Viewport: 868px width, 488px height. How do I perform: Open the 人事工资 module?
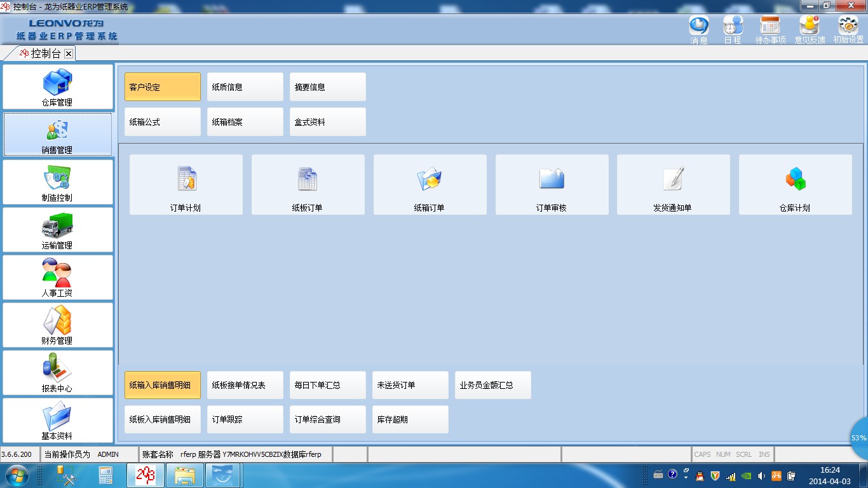(x=57, y=277)
